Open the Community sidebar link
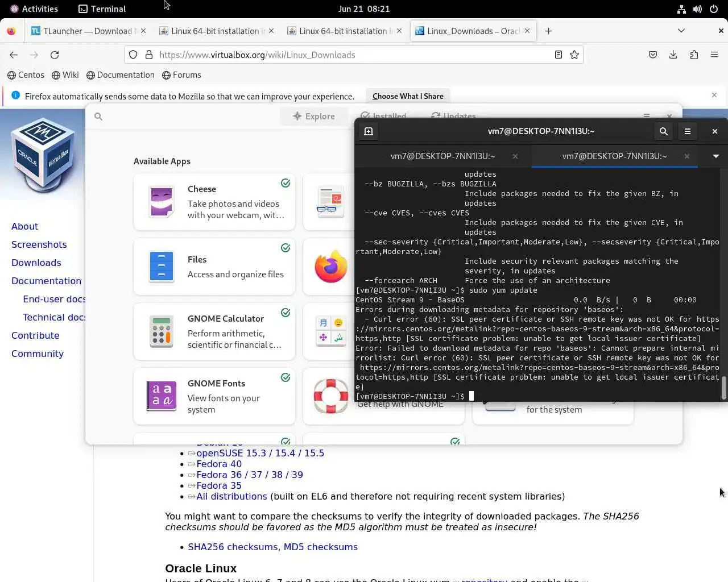 point(38,354)
